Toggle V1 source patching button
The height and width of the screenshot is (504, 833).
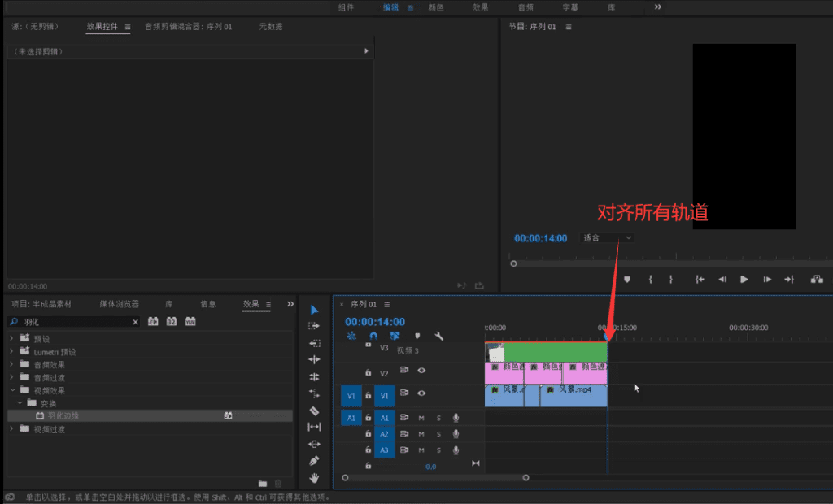click(351, 396)
